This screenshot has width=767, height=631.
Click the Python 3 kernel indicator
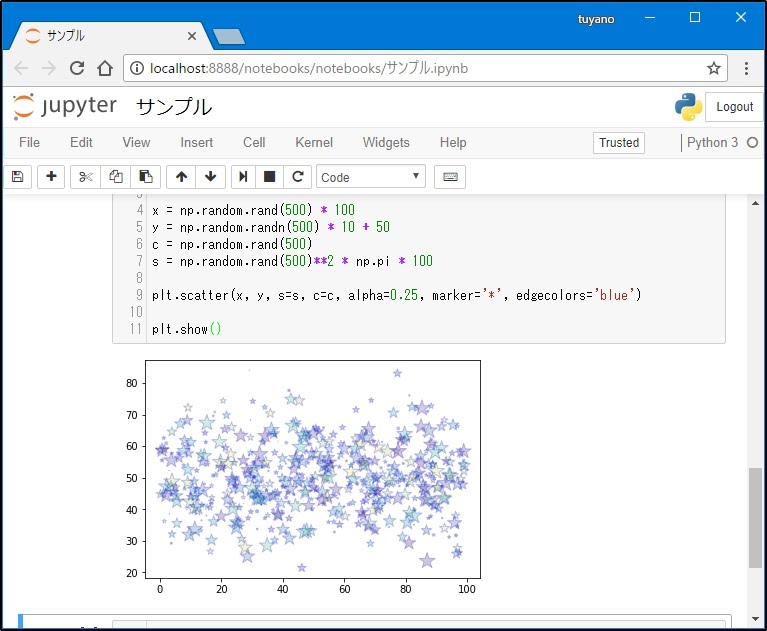point(712,142)
